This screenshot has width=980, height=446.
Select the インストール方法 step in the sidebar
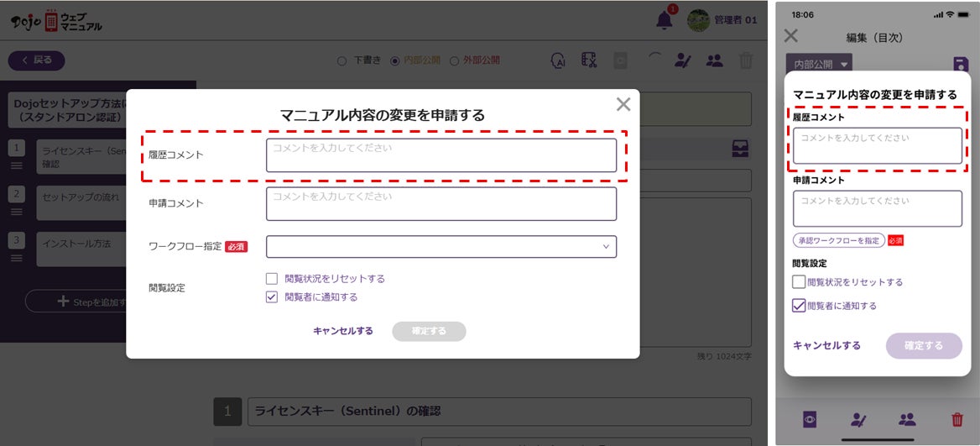pos(81,249)
